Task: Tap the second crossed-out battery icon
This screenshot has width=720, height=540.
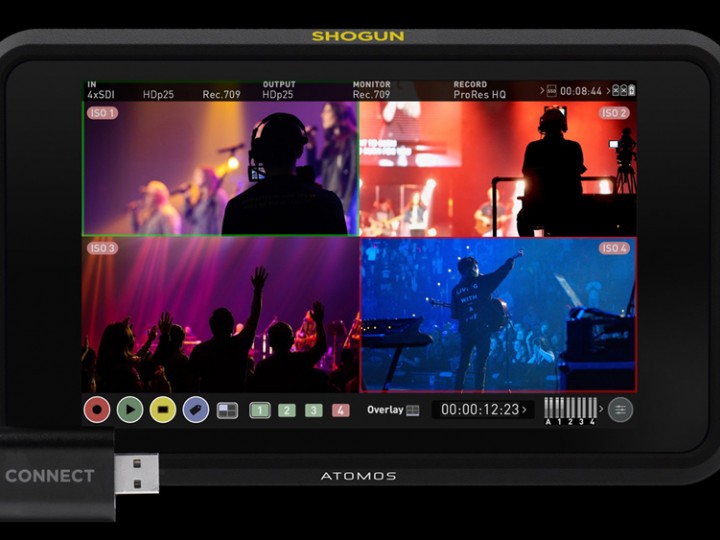Action: (x=624, y=90)
